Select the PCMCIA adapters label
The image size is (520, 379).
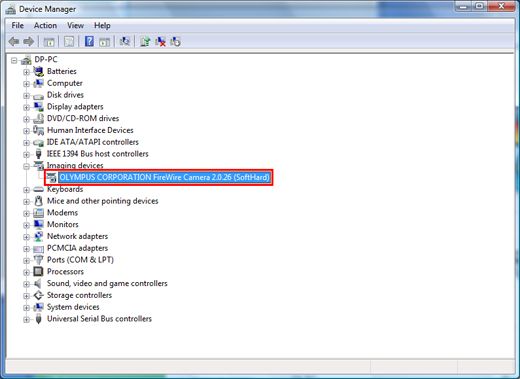[x=77, y=248]
